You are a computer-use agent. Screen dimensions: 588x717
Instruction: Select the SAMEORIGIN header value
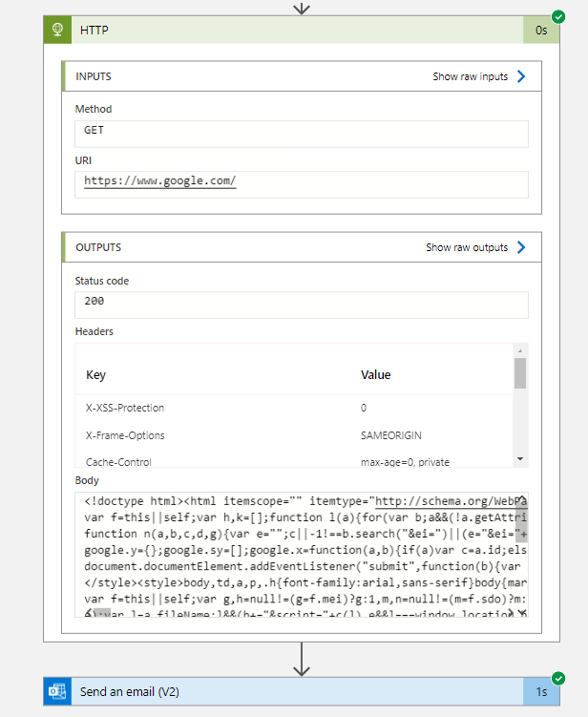tap(391, 435)
